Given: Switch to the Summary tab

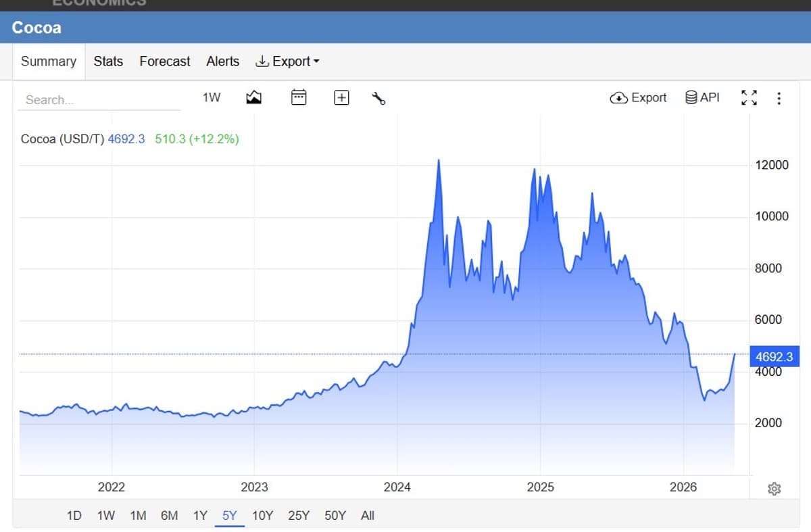Looking at the screenshot, I should [x=49, y=62].
